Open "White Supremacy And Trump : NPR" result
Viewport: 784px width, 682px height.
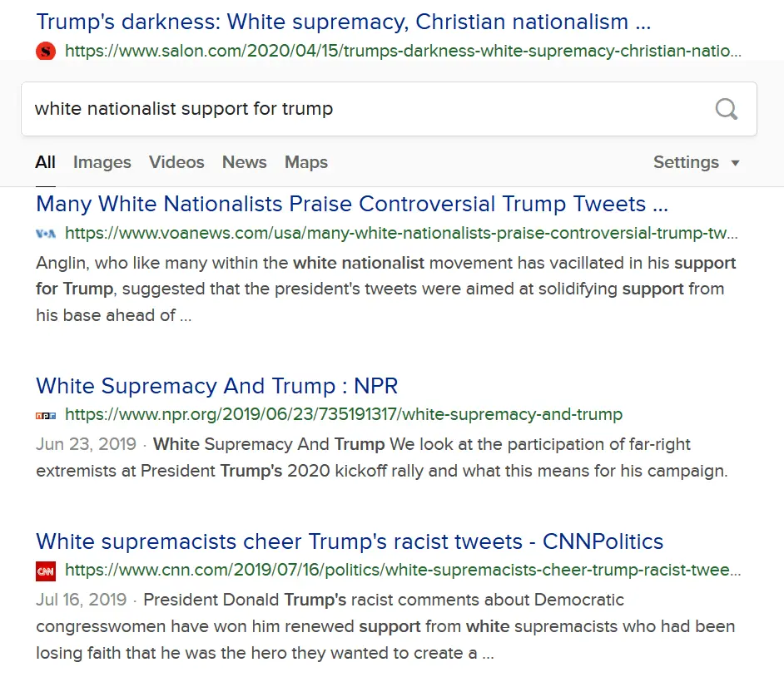pos(217,386)
